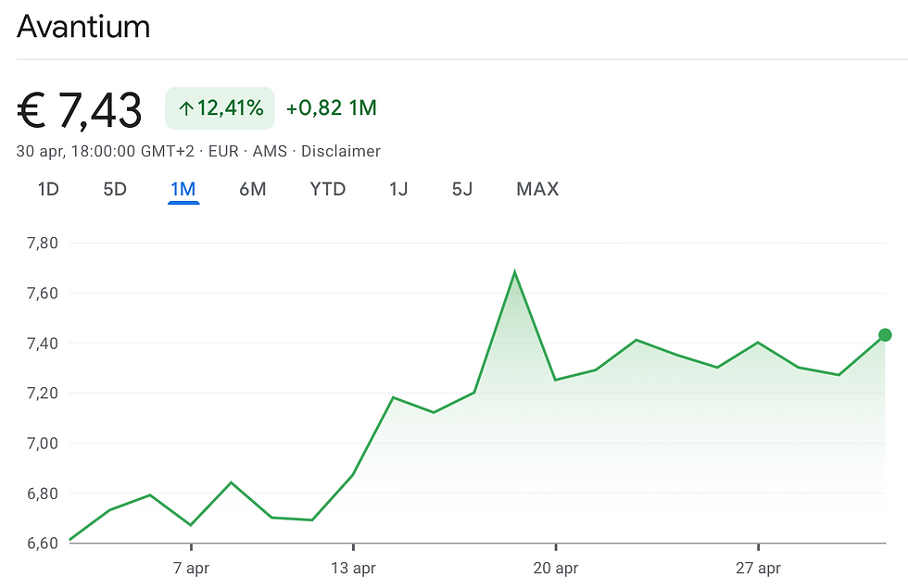This screenshot has height=588, width=908.
Task: Click the chart's highest peak point
Action: [x=515, y=272]
